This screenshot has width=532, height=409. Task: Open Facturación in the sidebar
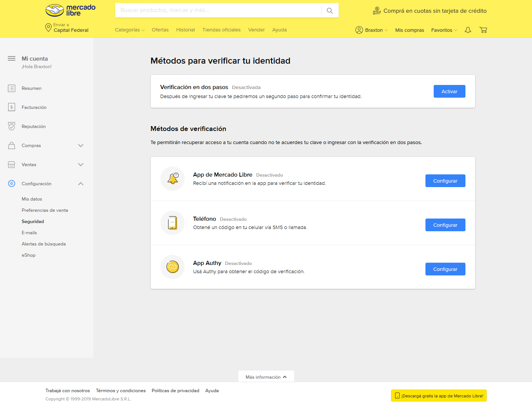coord(34,107)
